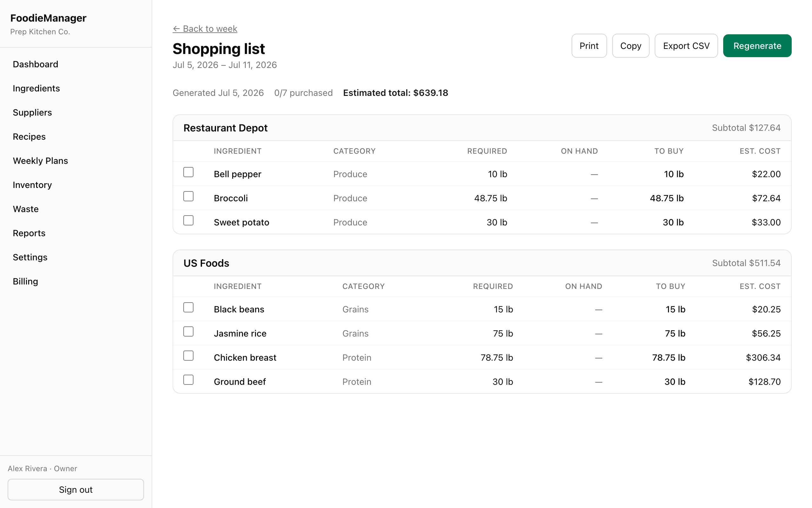The height and width of the screenshot is (508, 812).
Task: Check off Black beans
Action: [x=188, y=307]
